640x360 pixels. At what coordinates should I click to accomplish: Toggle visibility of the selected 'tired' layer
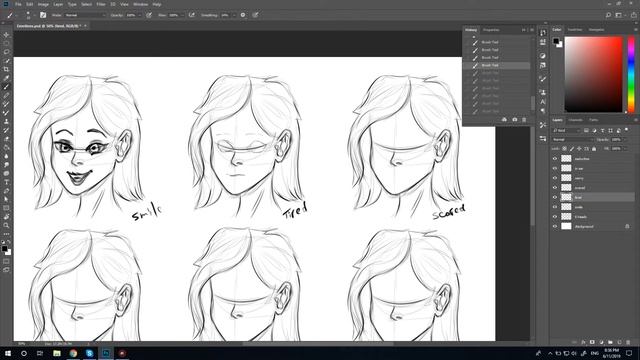555,198
